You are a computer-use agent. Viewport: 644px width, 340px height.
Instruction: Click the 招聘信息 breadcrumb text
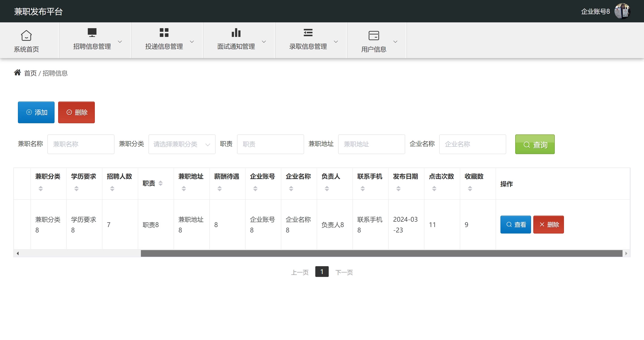55,73
